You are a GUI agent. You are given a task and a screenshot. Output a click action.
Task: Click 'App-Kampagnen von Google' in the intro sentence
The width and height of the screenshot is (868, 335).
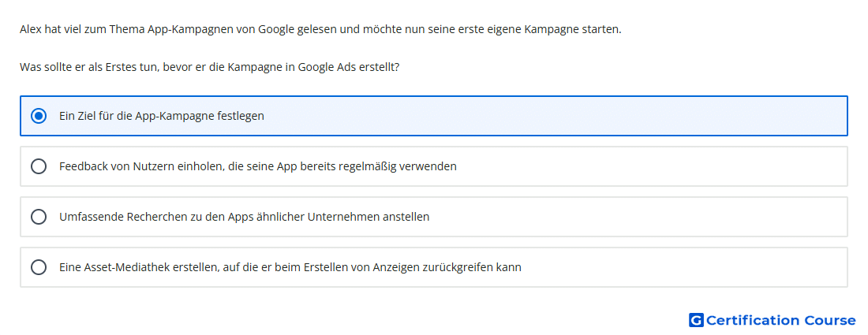pos(218,29)
